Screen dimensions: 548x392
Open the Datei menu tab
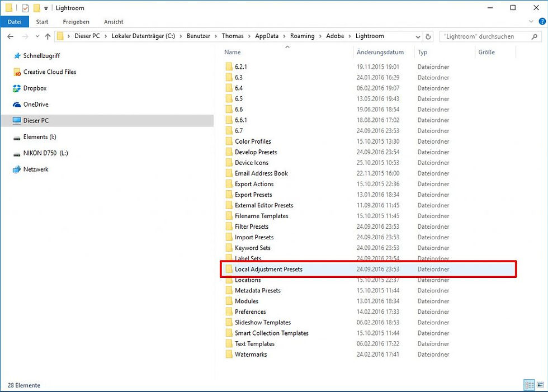tap(15, 22)
